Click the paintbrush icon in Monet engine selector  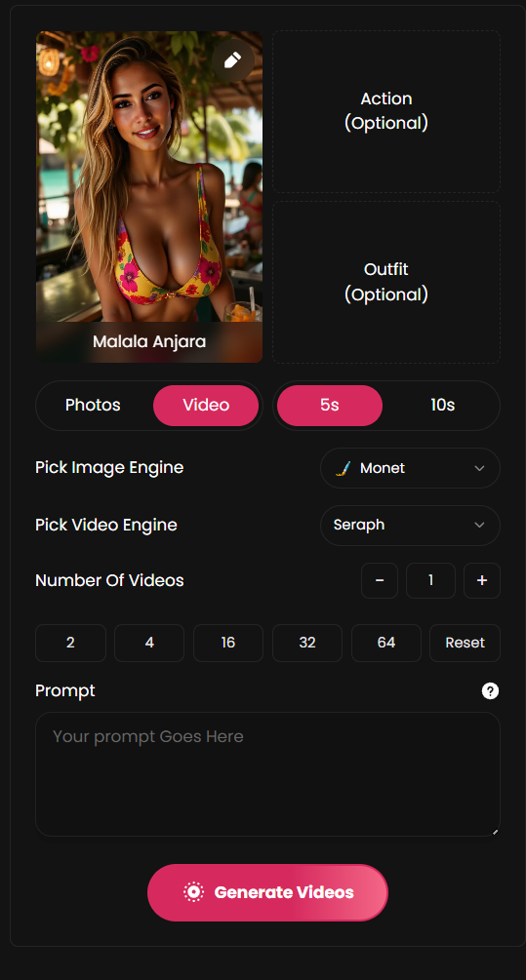pos(343,468)
